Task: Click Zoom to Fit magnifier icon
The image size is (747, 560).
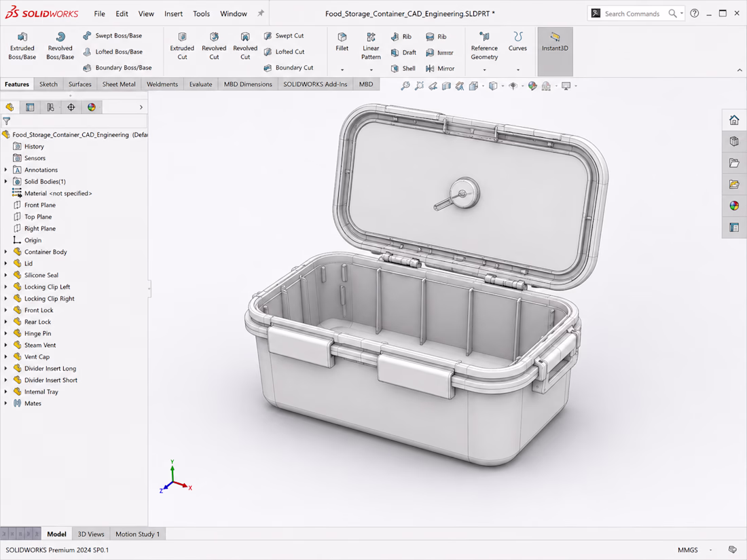Action: pos(405,86)
